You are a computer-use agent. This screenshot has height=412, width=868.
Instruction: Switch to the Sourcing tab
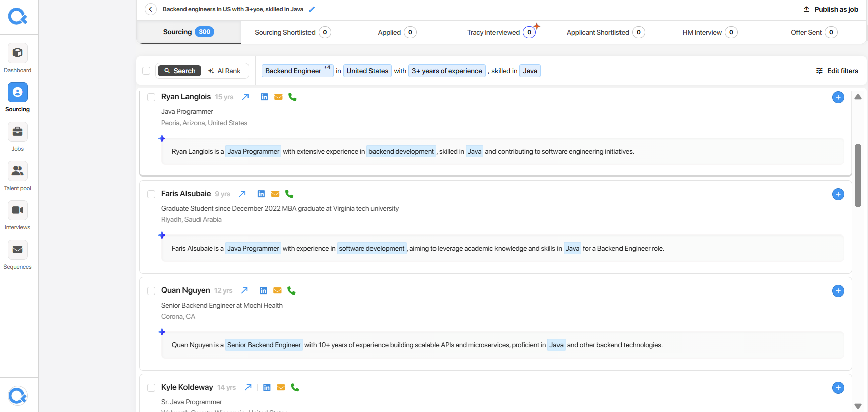[189, 32]
